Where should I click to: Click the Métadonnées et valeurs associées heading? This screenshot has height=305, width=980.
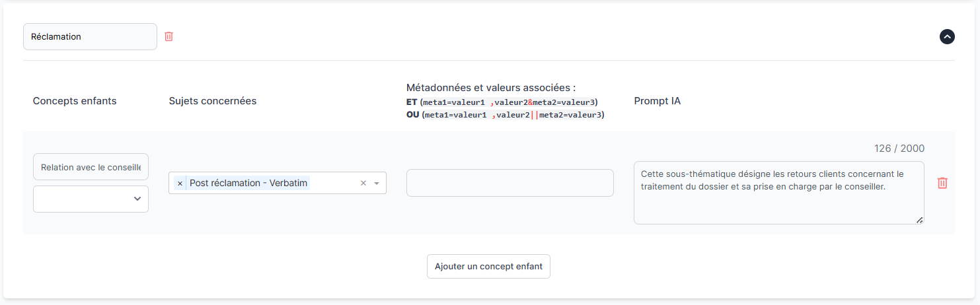click(491, 87)
